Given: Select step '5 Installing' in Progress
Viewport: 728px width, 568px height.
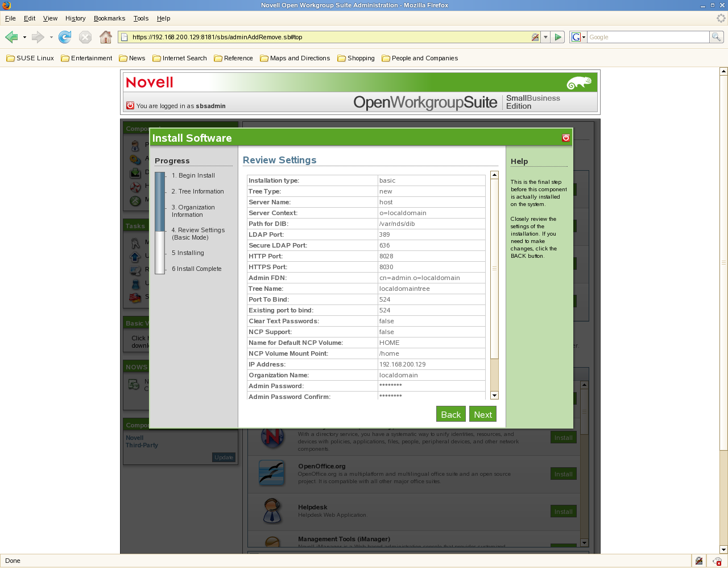Looking at the screenshot, I should click(x=188, y=253).
